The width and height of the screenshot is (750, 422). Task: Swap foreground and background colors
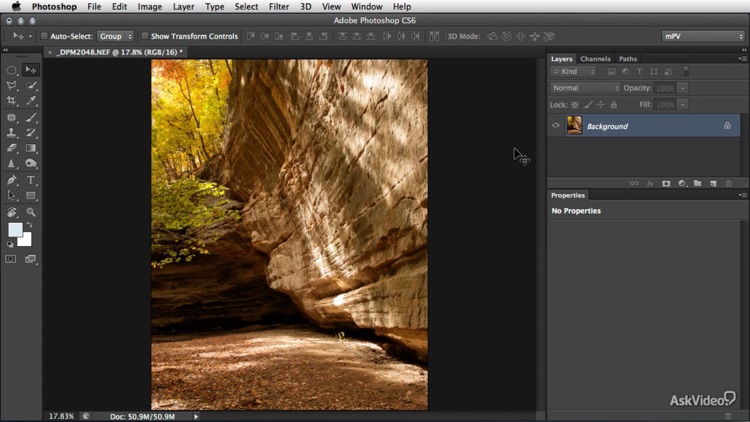pos(30,225)
